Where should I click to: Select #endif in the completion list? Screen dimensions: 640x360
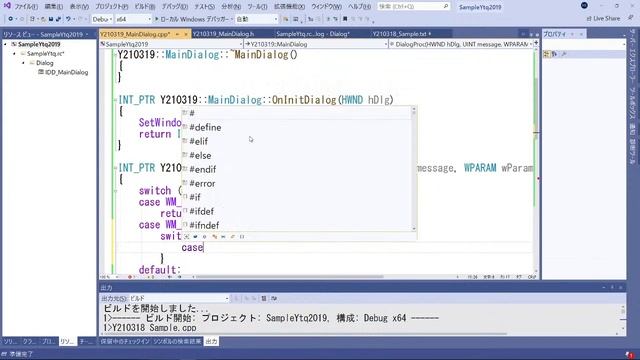[x=297, y=169]
